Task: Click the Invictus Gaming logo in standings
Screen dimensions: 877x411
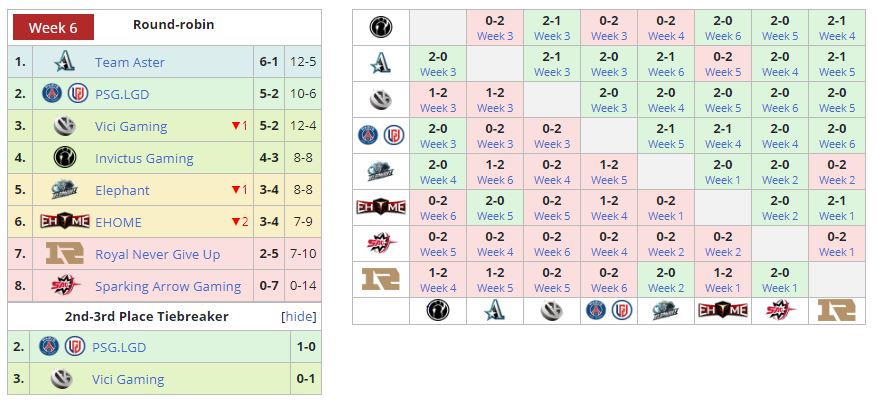Action: pyautogui.click(x=65, y=158)
